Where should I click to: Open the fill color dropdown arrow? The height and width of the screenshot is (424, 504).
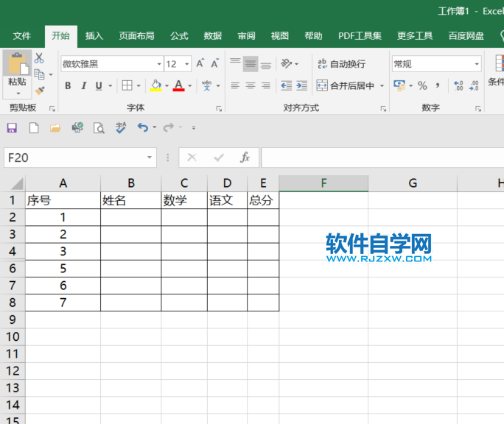pyautogui.click(x=167, y=86)
